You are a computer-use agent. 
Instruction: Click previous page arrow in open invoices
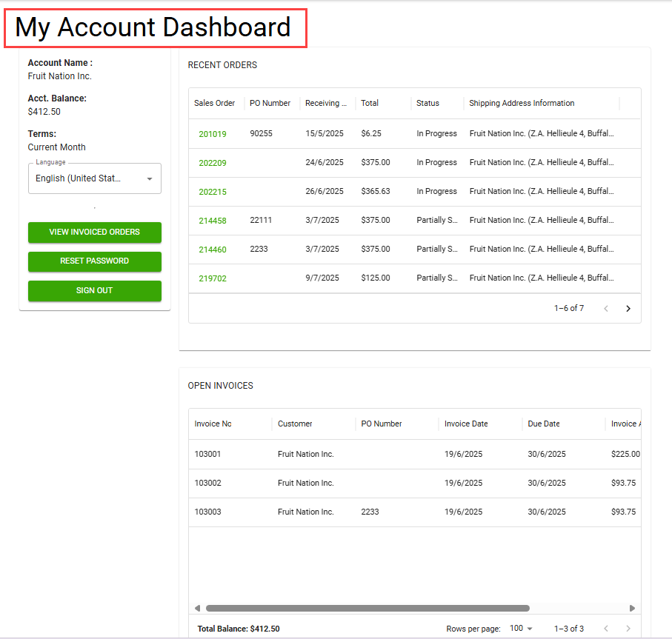[605, 629]
